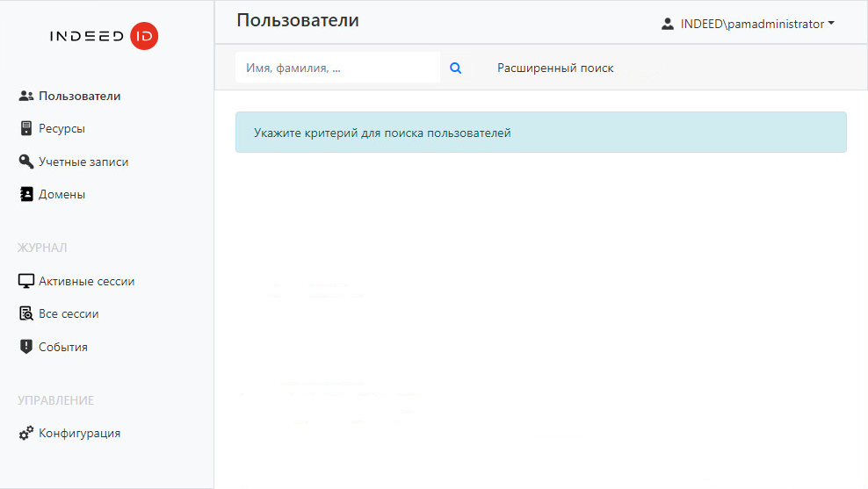Click the Domains address book icon
This screenshot has width=868, height=489.
pyautogui.click(x=25, y=194)
